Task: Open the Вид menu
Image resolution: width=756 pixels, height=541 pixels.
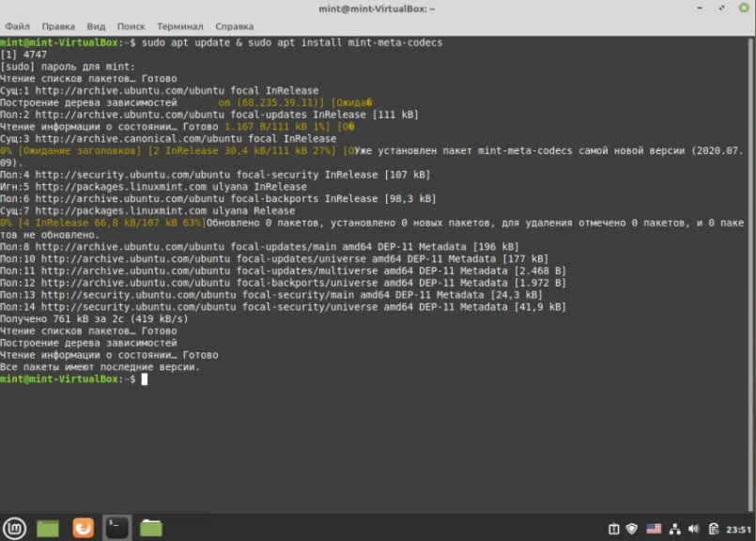Action: tap(96, 26)
